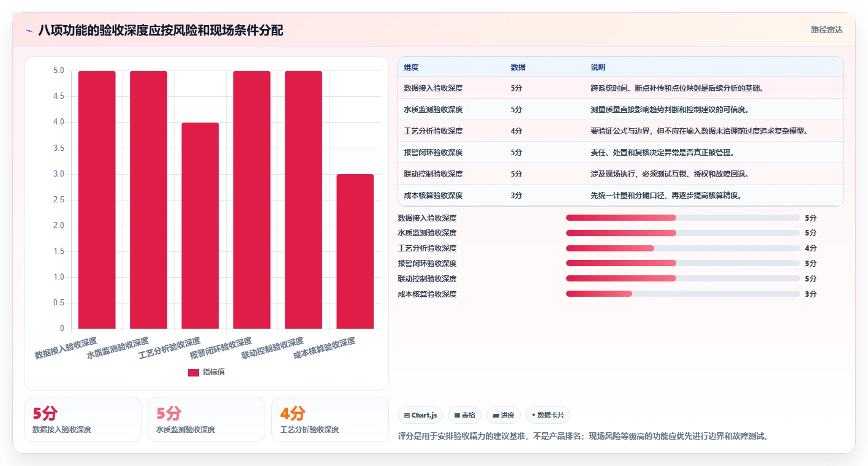Toggle the 指标值 legend swatch
Image resolution: width=868 pixels, height=466 pixels.
[x=194, y=372]
